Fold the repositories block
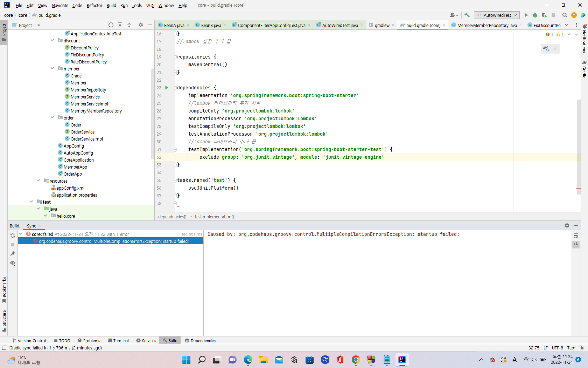 point(175,57)
